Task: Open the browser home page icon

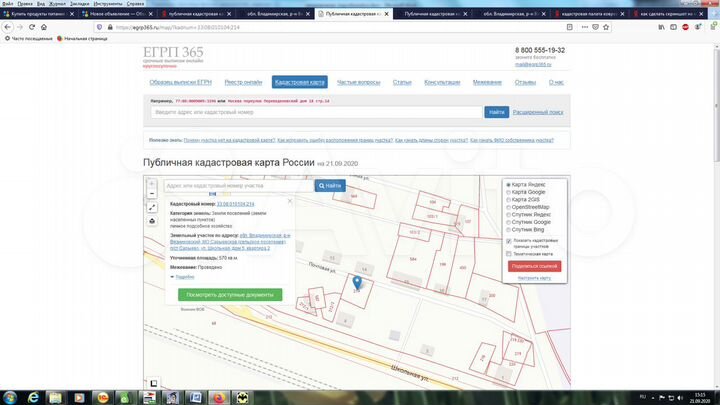Action: (44, 27)
